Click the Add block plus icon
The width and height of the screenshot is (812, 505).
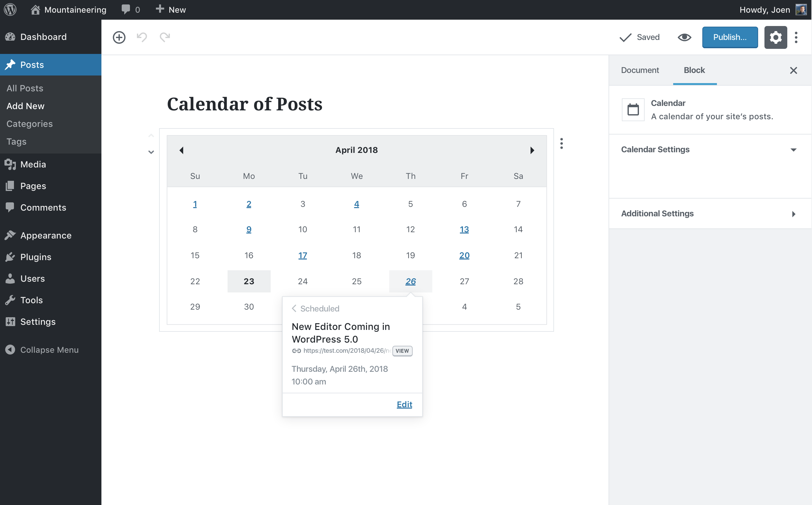119,37
